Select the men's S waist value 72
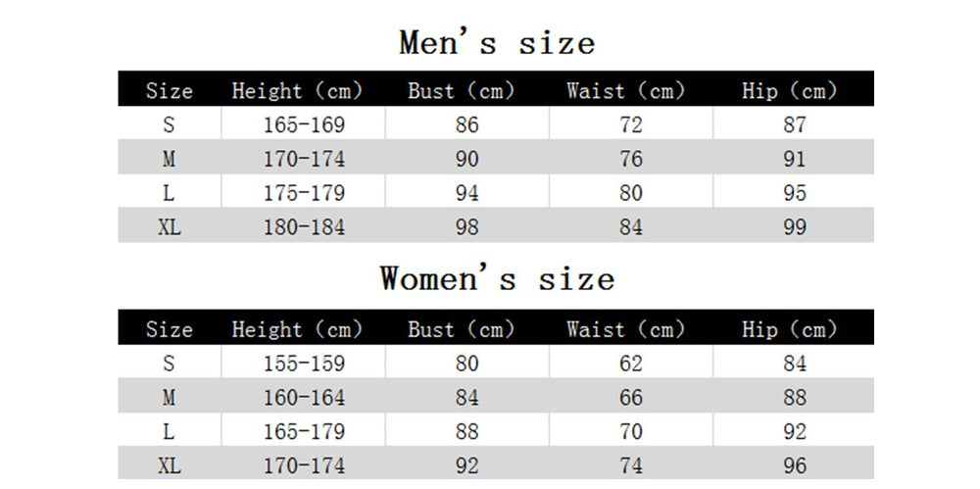Screen dimensions: 980x489 point(631,124)
